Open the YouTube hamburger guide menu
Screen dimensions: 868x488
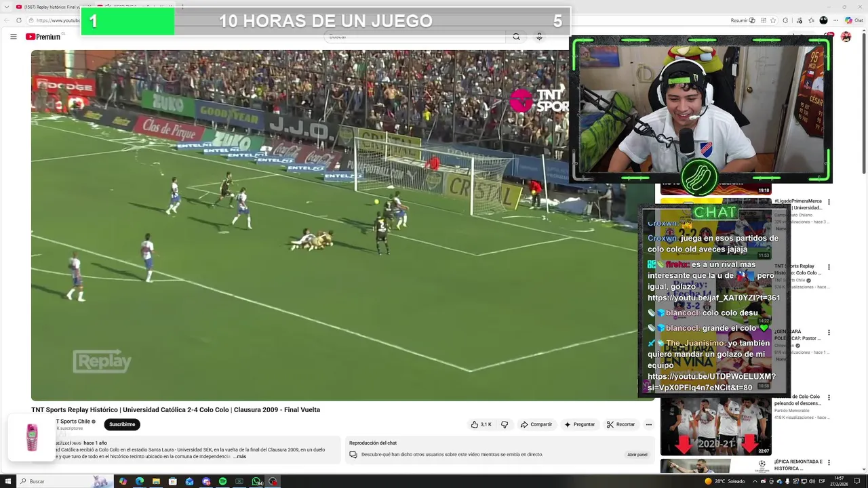(13, 37)
